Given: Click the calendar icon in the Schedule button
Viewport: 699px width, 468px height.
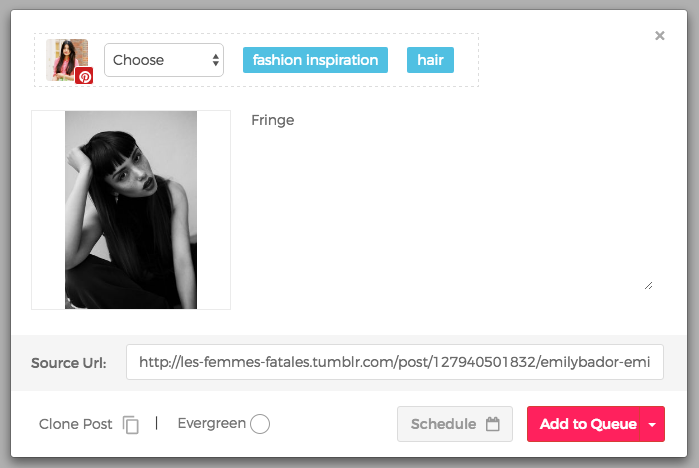Looking at the screenshot, I should pyautogui.click(x=493, y=423).
